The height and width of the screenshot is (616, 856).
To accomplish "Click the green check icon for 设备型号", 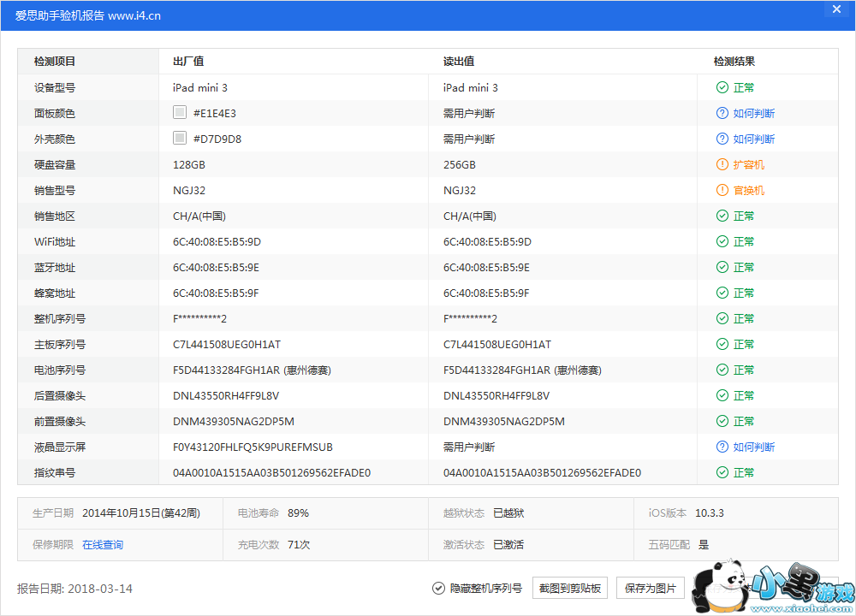I will point(722,87).
